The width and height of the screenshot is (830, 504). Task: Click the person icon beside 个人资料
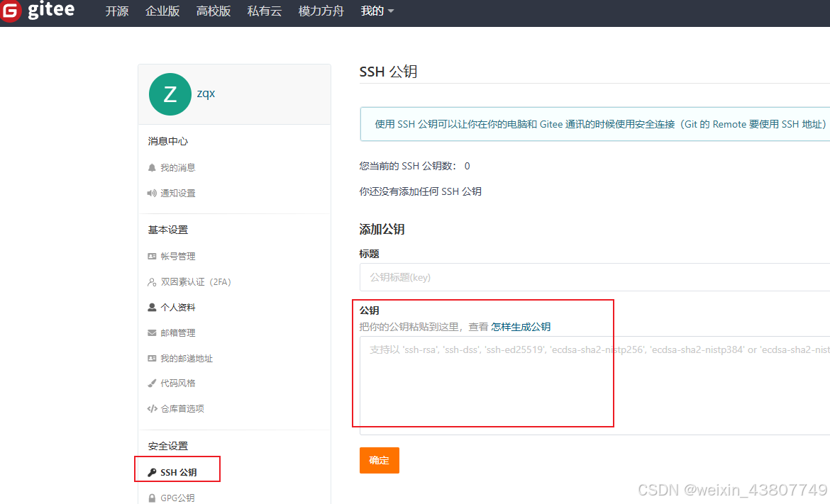point(152,307)
